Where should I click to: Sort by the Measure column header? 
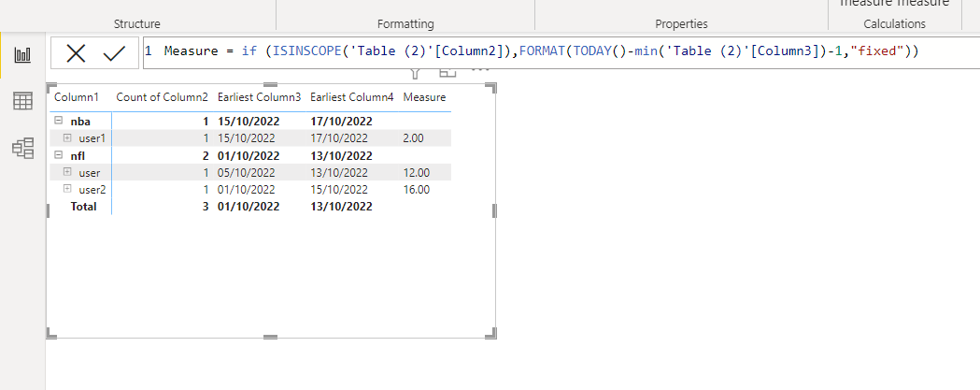[424, 97]
